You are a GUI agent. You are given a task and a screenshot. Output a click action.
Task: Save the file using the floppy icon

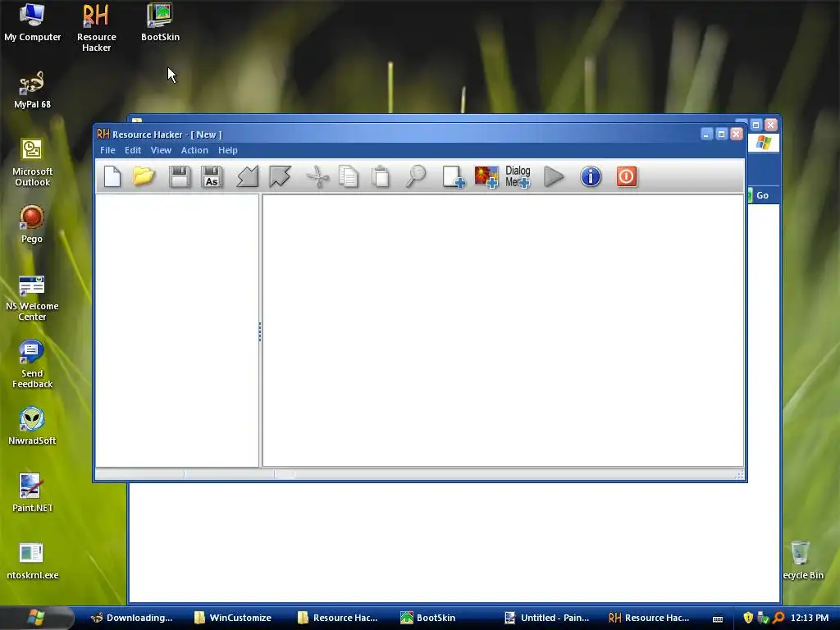pyautogui.click(x=180, y=176)
